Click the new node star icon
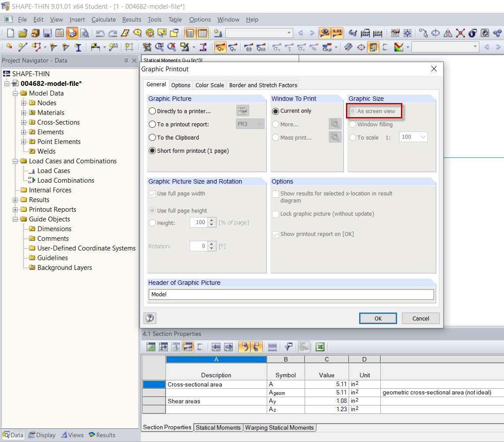The width and height of the screenshot is (504, 442). [x=9, y=47]
